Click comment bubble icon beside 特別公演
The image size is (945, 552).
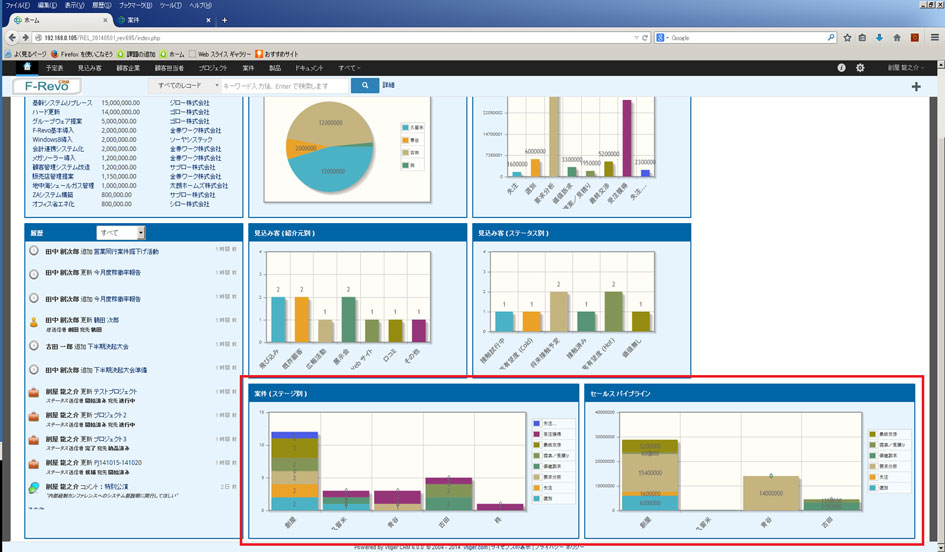(34, 487)
